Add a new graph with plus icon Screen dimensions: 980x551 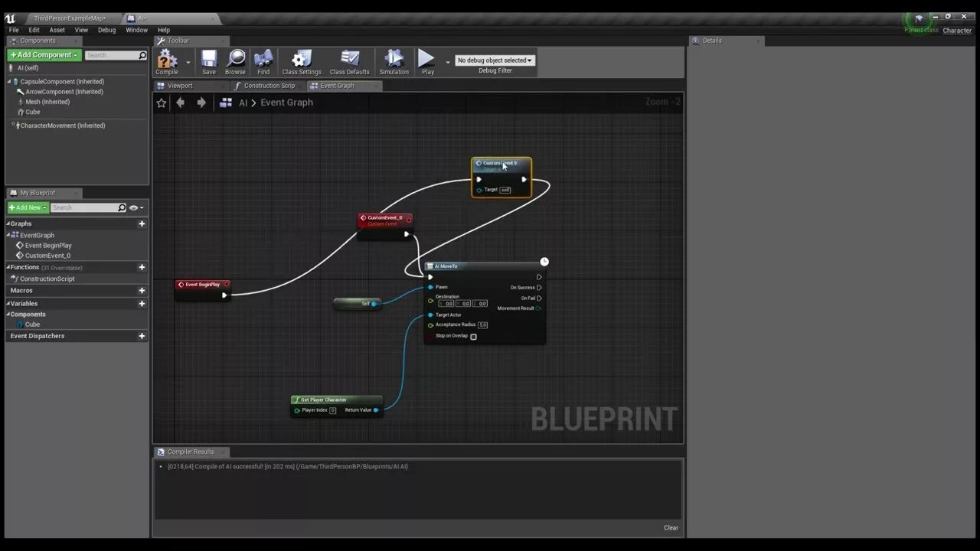click(142, 223)
